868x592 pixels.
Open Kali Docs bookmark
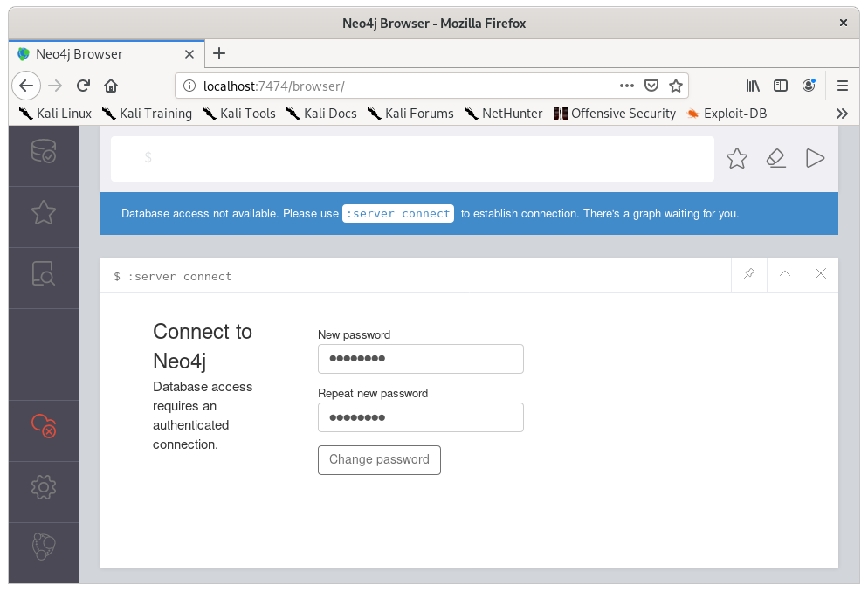click(321, 114)
